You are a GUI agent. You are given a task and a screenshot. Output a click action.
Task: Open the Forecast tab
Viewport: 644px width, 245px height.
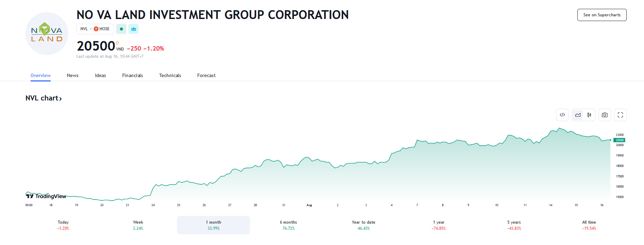tap(206, 75)
